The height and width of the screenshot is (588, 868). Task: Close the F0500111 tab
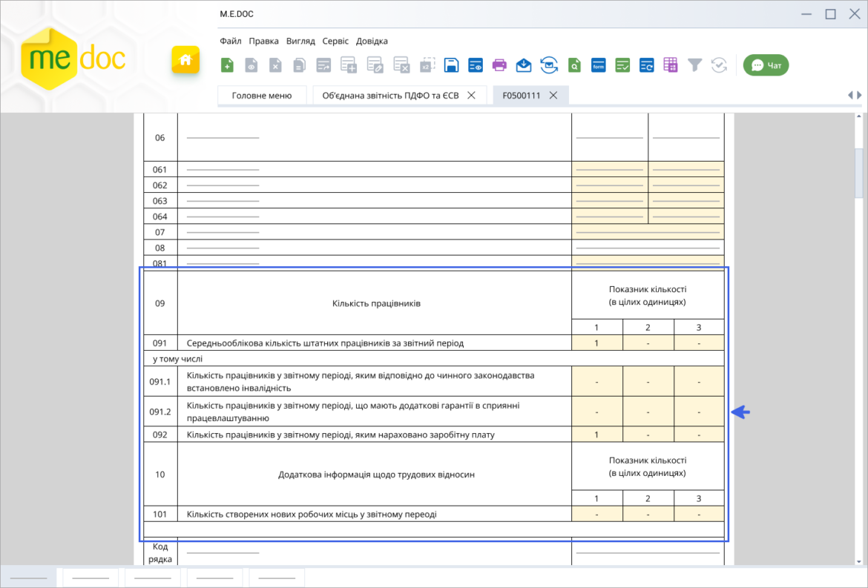click(553, 95)
